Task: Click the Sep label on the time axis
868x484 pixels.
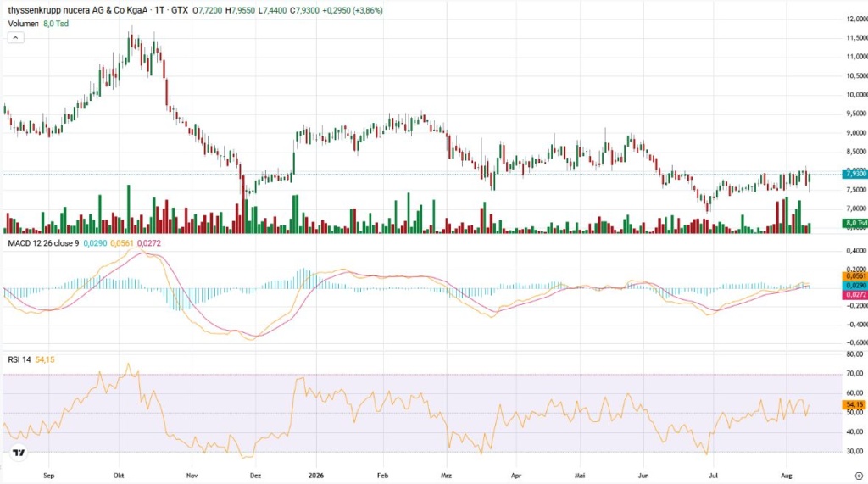Action: (x=48, y=476)
